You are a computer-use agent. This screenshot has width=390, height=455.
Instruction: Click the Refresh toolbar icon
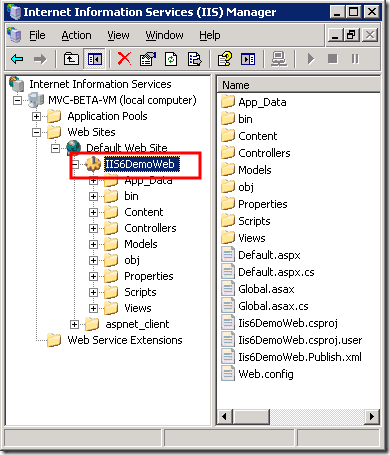coord(171,59)
